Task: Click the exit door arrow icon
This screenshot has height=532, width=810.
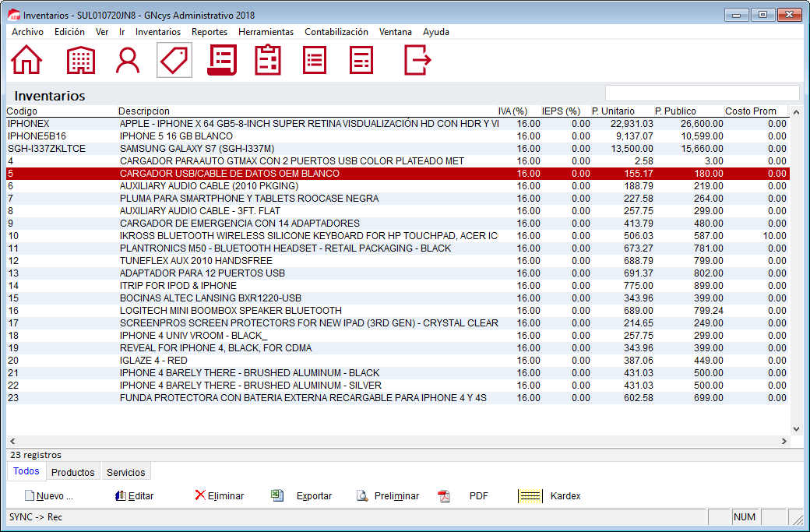Action: click(417, 60)
